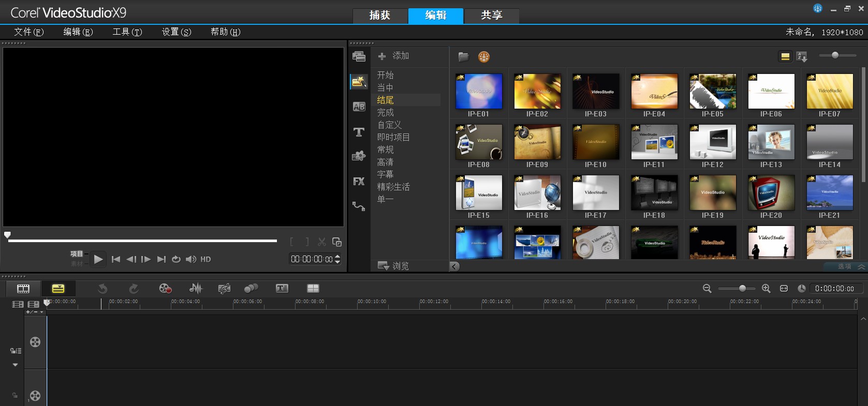Click the preview scrubber bar

[x=143, y=240]
